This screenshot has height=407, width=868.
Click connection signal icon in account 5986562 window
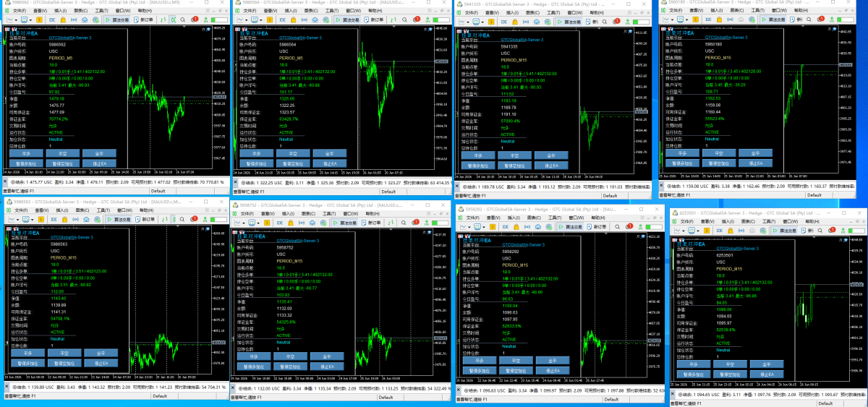[206, 20]
